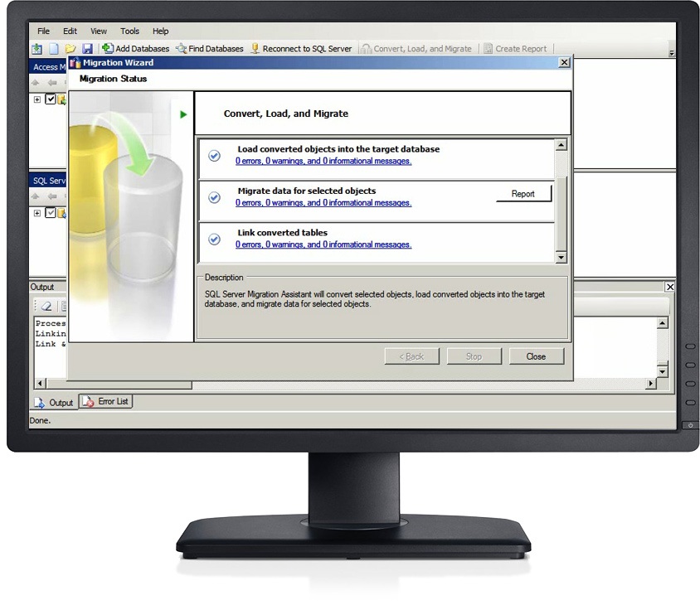Open the Link converted tables messages link
The height and width of the screenshot is (605, 700).
(323, 244)
